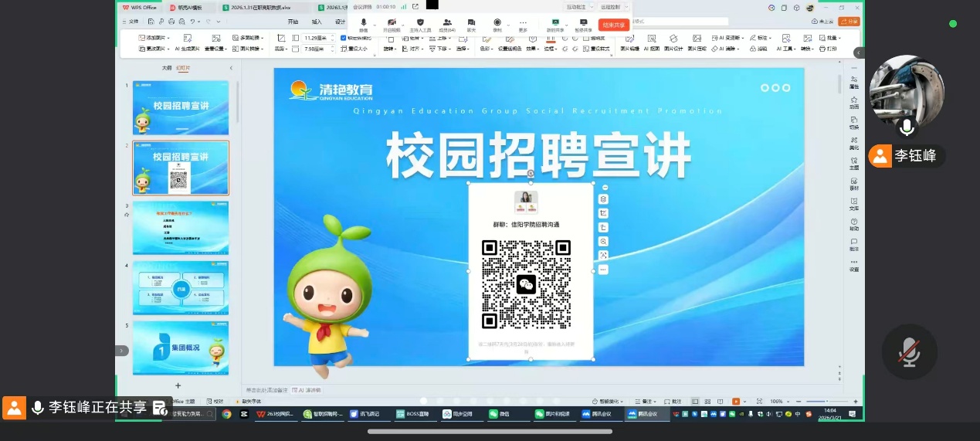Toggle the 锁定纵横比 lock aspect ratio checkbox
The width and height of the screenshot is (980, 441).
(344, 37)
